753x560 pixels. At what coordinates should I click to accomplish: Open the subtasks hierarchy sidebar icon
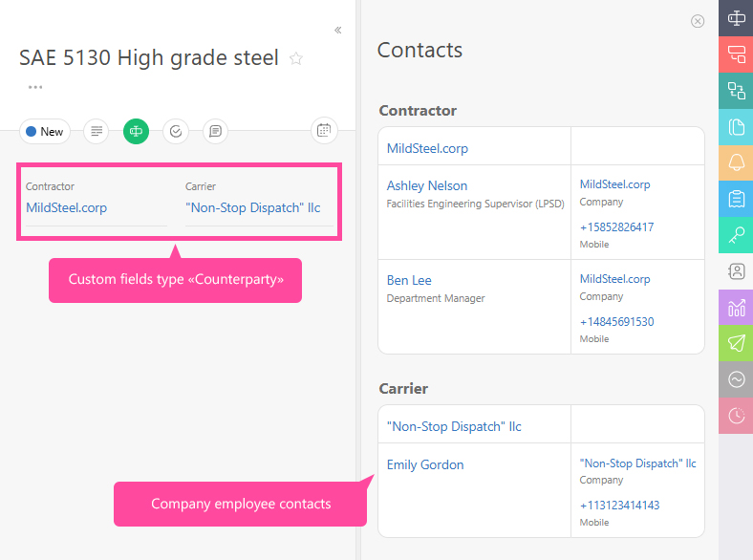(736, 91)
